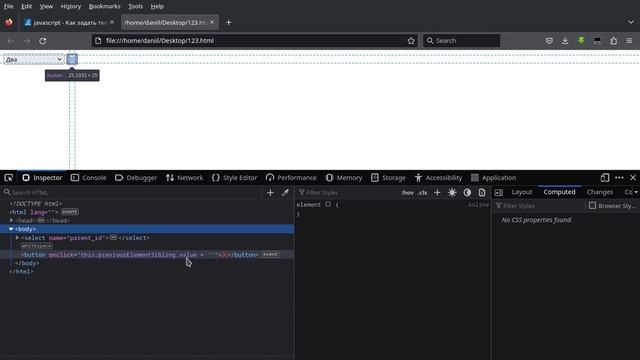Bookmark this page with the star
Screen dimensions: 640x360
pyautogui.click(x=411, y=41)
